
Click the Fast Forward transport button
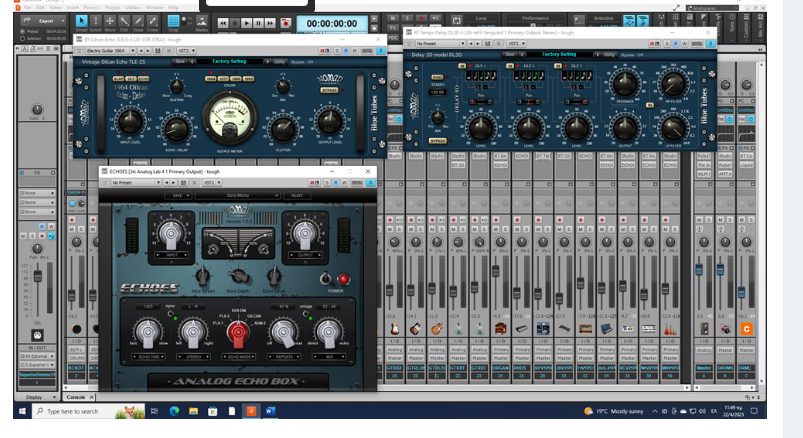click(270, 23)
